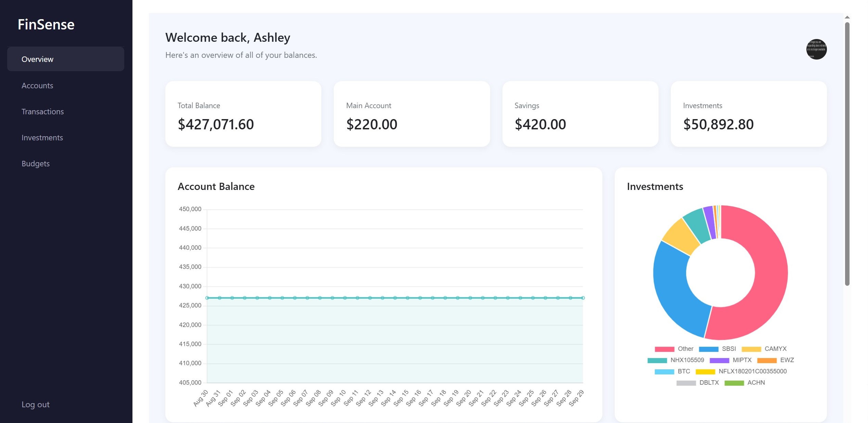Select Budgets in the sidebar
This screenshot has height=423, width=868.
[36, 164]
